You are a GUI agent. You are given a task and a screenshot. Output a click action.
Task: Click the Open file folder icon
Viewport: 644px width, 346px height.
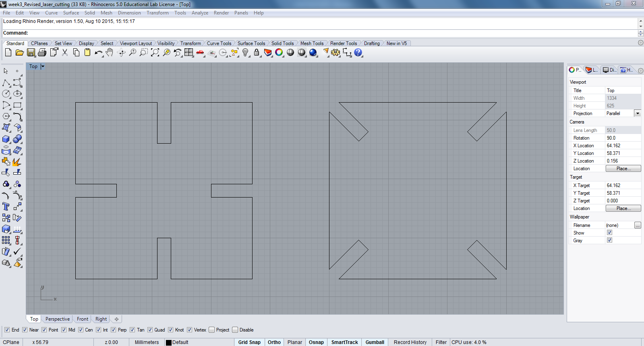[x=19, y=52]
